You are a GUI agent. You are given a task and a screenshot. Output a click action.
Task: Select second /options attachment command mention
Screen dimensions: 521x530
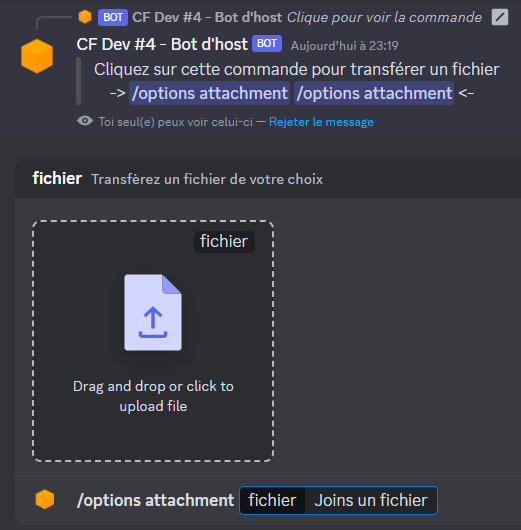point(374,93)
